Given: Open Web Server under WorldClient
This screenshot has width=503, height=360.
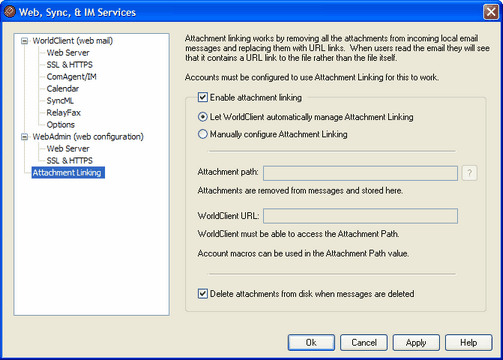Looking at the screenshot, I should point(68,53).
